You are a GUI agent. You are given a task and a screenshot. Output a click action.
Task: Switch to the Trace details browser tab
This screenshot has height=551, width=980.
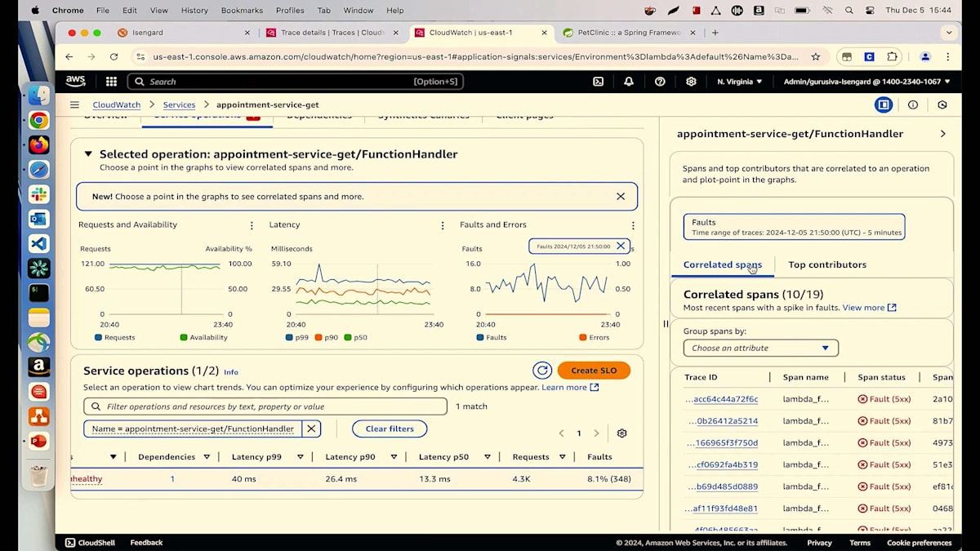coord(332,33)
